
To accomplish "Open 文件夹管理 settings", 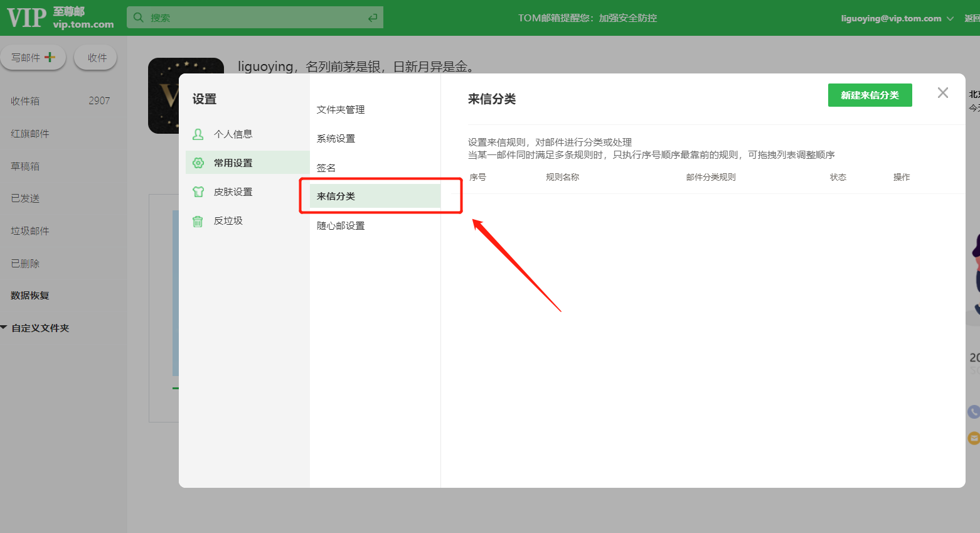I will 340,109.
